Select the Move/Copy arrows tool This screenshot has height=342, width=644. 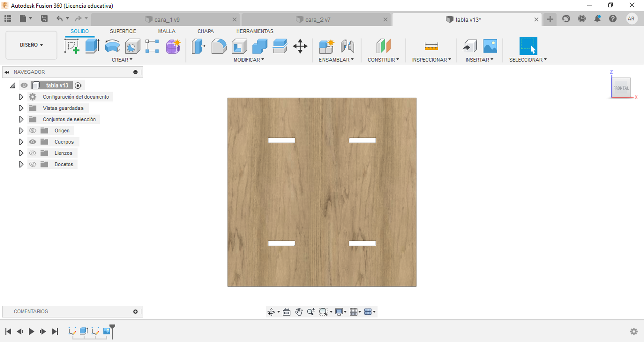(300, 46)
